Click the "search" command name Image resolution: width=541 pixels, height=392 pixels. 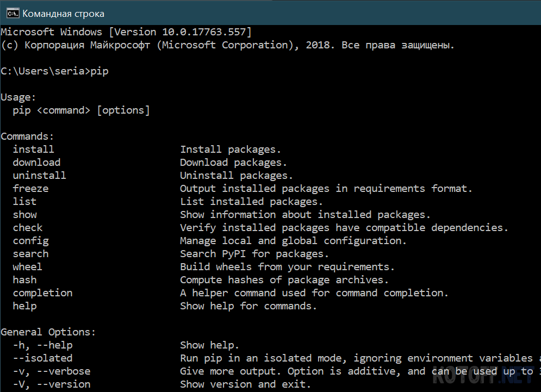click(x=30, y=254)
